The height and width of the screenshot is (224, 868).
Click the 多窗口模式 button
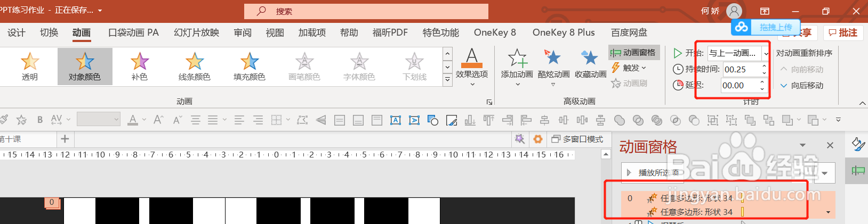click(x=577, y=139)
